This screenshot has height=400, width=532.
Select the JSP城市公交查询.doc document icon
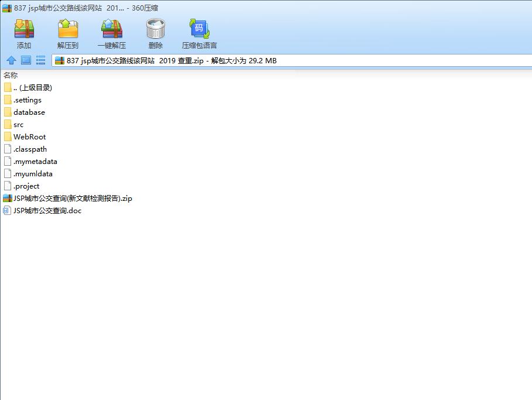(x=7, y=210)
